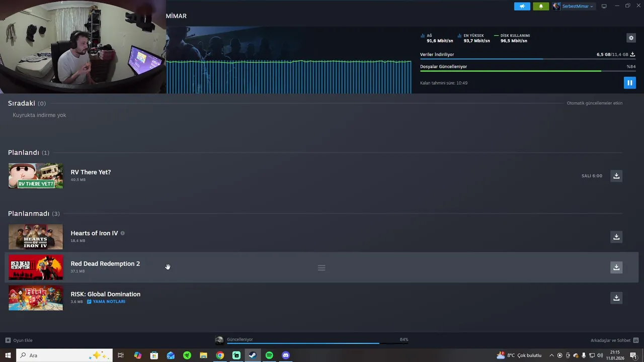
Task: Pause the current download
Action: pos(629,82)
